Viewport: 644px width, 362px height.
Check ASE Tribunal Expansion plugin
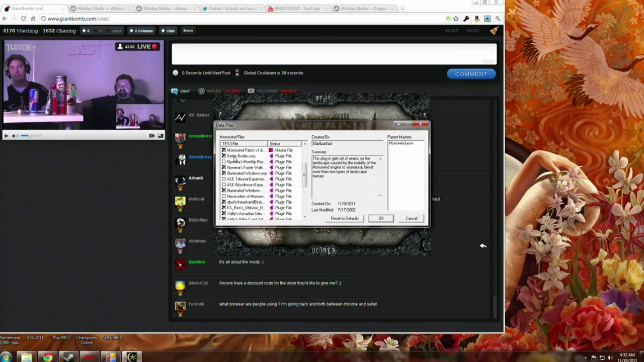[224, 179]
